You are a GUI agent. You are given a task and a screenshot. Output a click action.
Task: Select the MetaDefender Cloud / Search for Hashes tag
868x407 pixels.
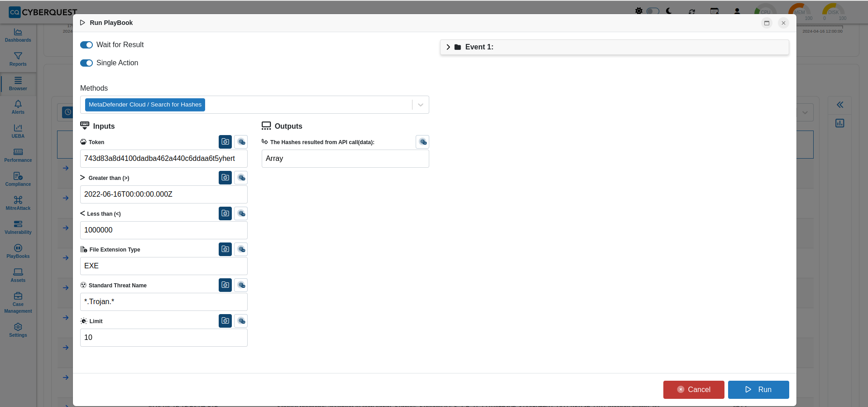click(x=145, y=105)
